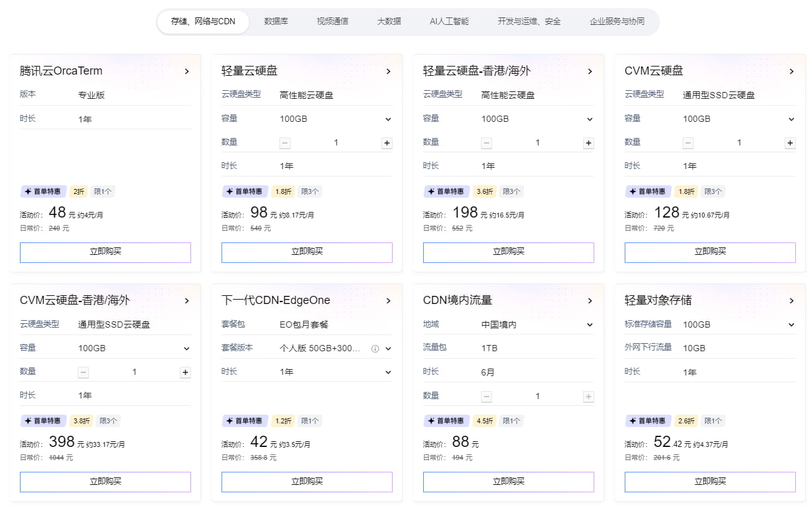The height and width of the screenshot is (506, 812).
Task: Click the arrow next to 下一代CDN-EdgeOne
Action: (x=388, y=301)
